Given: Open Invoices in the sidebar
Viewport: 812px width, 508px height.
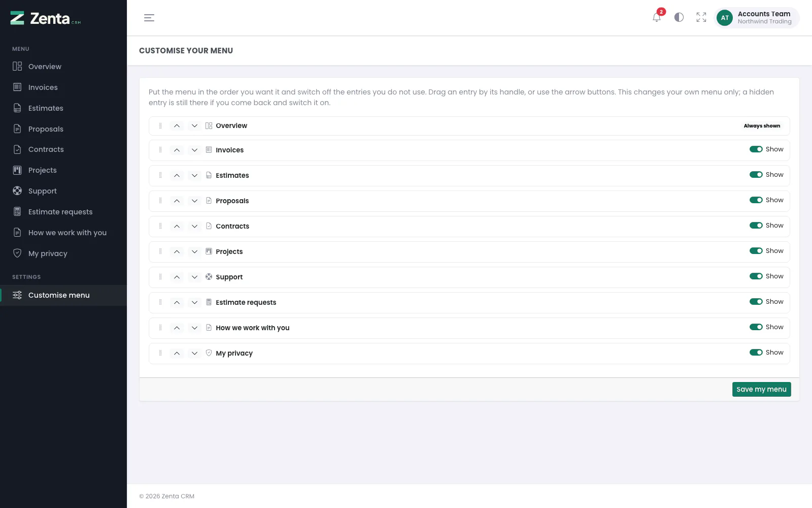Looking at the screenshot, I should coord(63,87).
